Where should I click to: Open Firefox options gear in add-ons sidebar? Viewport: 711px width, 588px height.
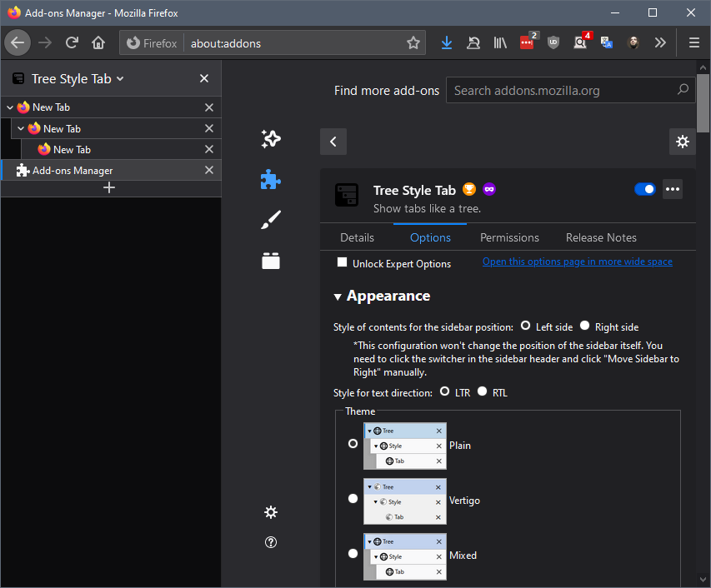[271, 512]
